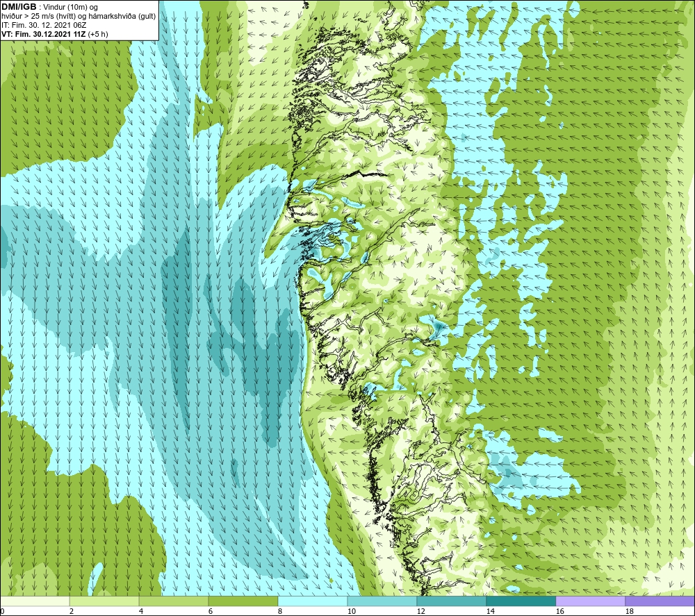Image resolution: width=695 pixels, height=616 pixels.
Task: Click the 16–18 m/s lavender swatch
Action: point(590,601)
